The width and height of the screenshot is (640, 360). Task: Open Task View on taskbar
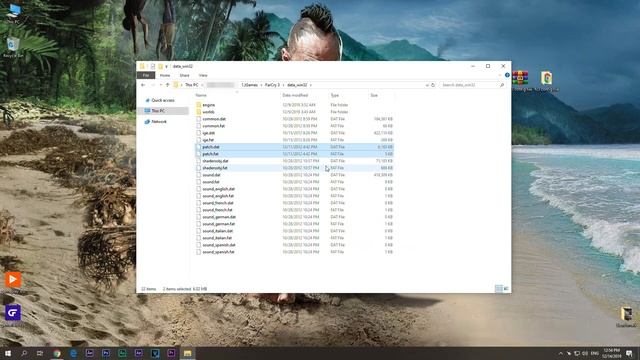coord(40,353)
